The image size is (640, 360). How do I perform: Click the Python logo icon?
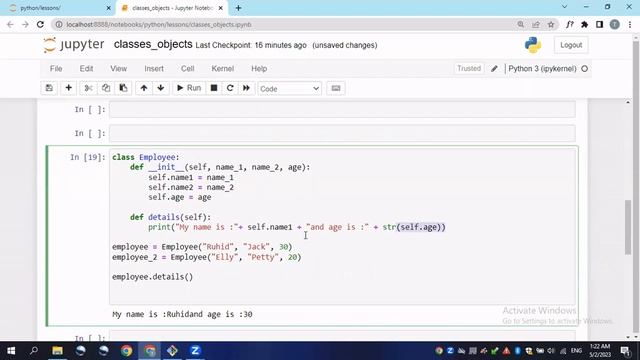[533, 45]
